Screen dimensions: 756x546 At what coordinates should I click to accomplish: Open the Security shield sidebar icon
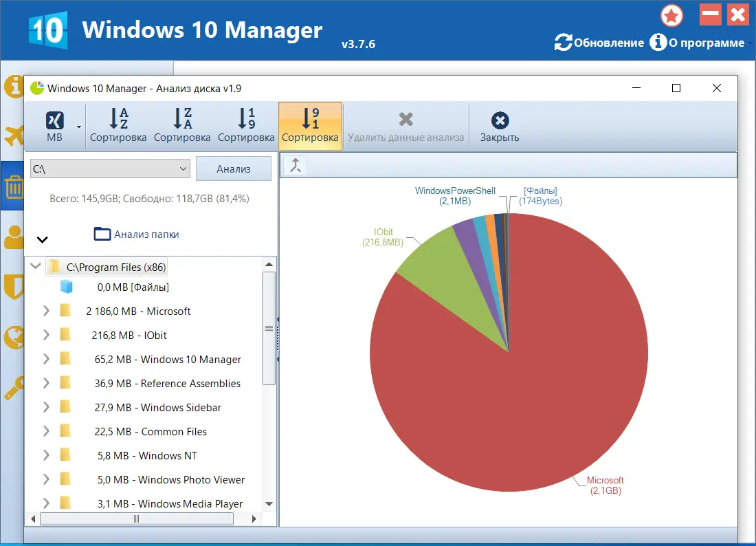click(x=14, y=287)
